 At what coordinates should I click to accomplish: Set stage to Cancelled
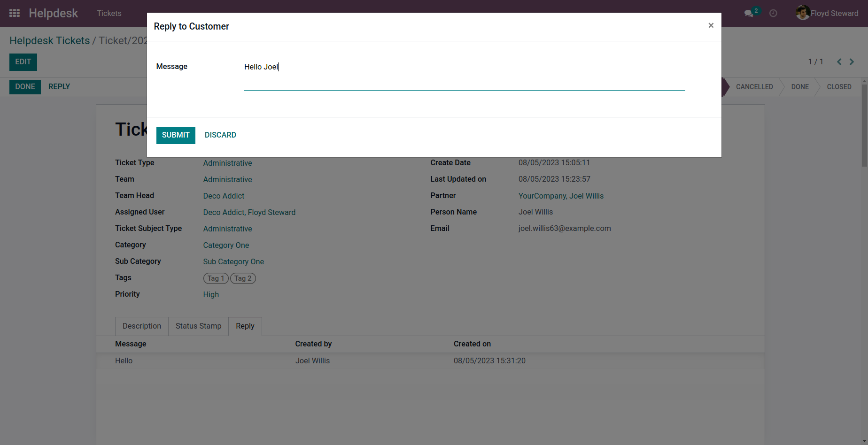point(754,87)
